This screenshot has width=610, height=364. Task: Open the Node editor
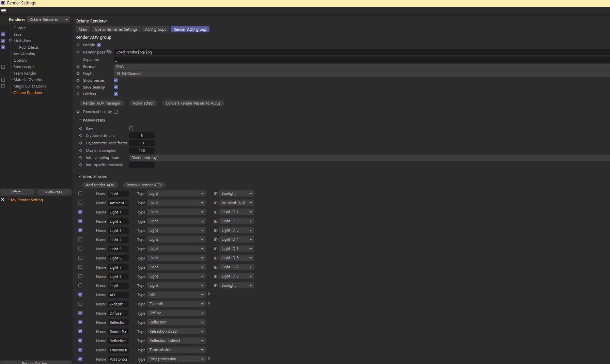[143, 103]
